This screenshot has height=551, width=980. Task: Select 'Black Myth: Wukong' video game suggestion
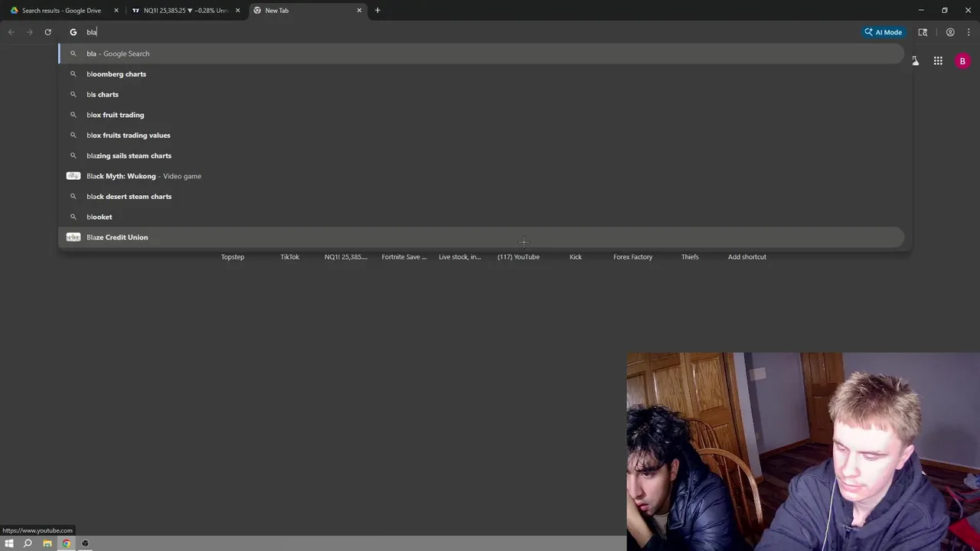tap(481, 176)
